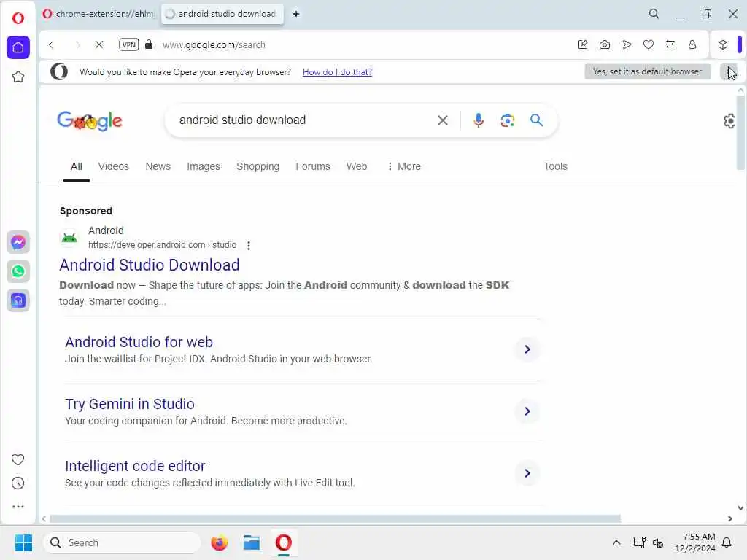Open Messenger in the sidebar
Image resolution: width=747 pixels, height=560 pixels.
point(18,242)
